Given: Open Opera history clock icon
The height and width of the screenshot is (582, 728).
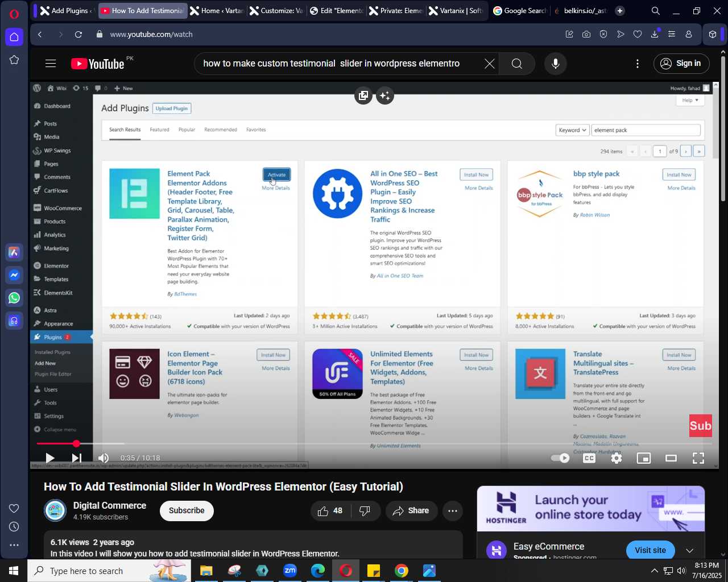Looking at the screenshot, I should (x=14, y=527).
